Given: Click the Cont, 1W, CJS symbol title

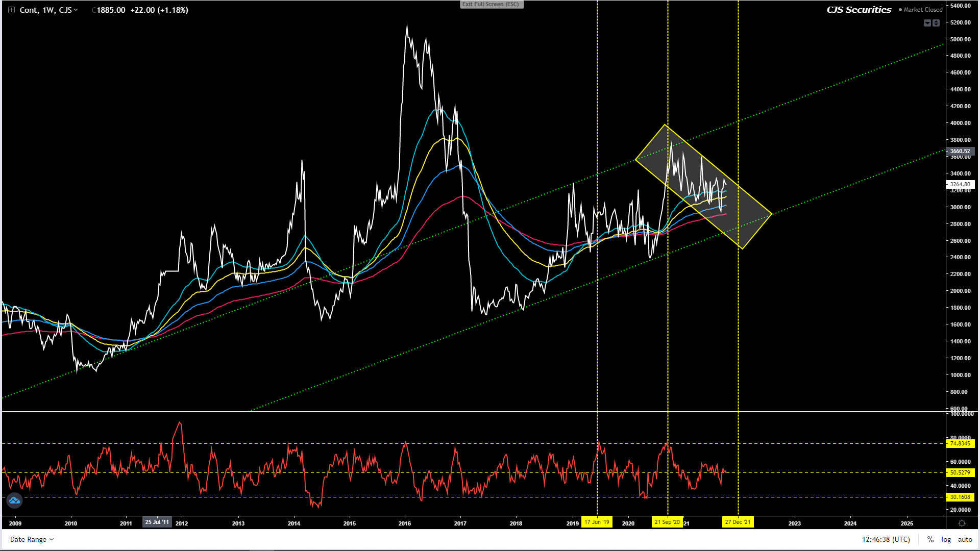Looking at the screenshot, I should tap(45, 10).
